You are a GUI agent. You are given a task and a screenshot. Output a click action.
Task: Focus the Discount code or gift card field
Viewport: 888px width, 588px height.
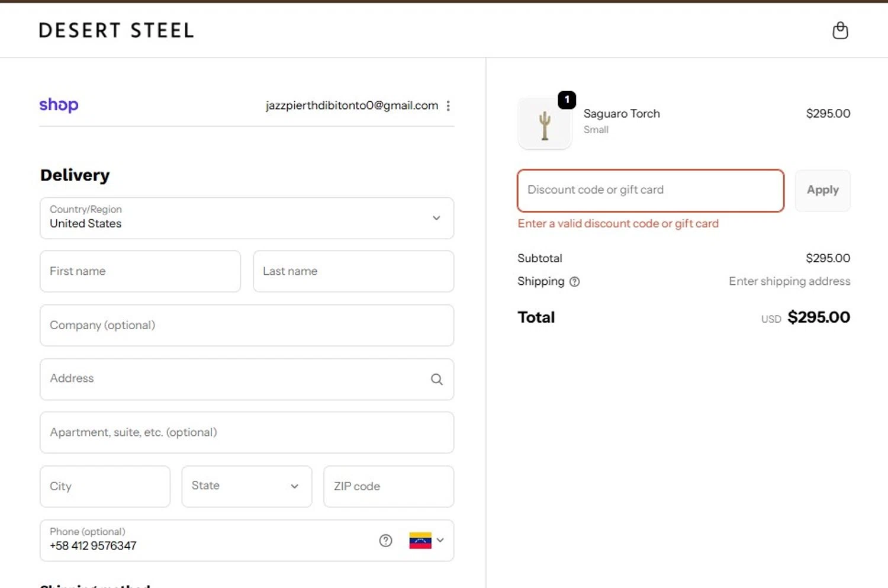click(x=651, y=191)
